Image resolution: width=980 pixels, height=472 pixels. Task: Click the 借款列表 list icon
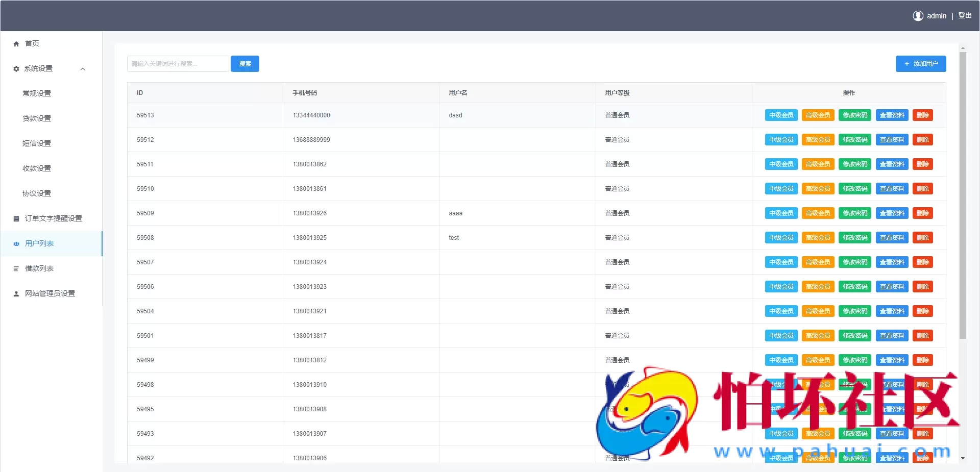16,268
